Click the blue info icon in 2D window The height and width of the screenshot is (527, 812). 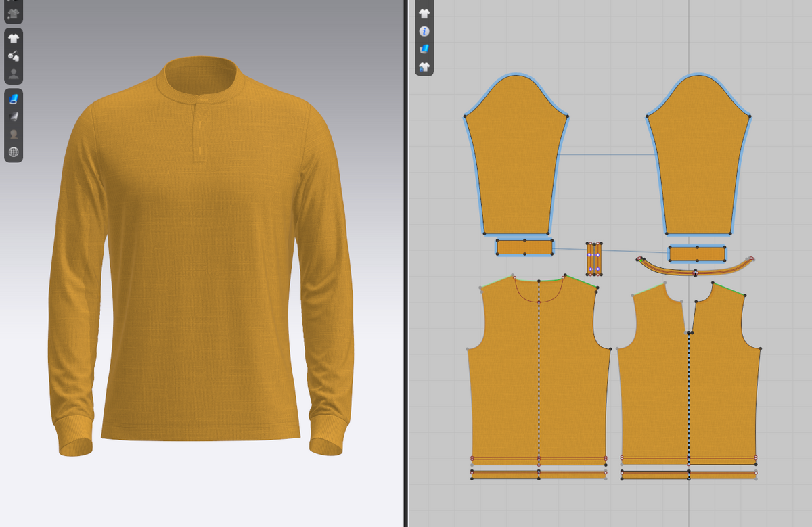(x=424, y=31)
